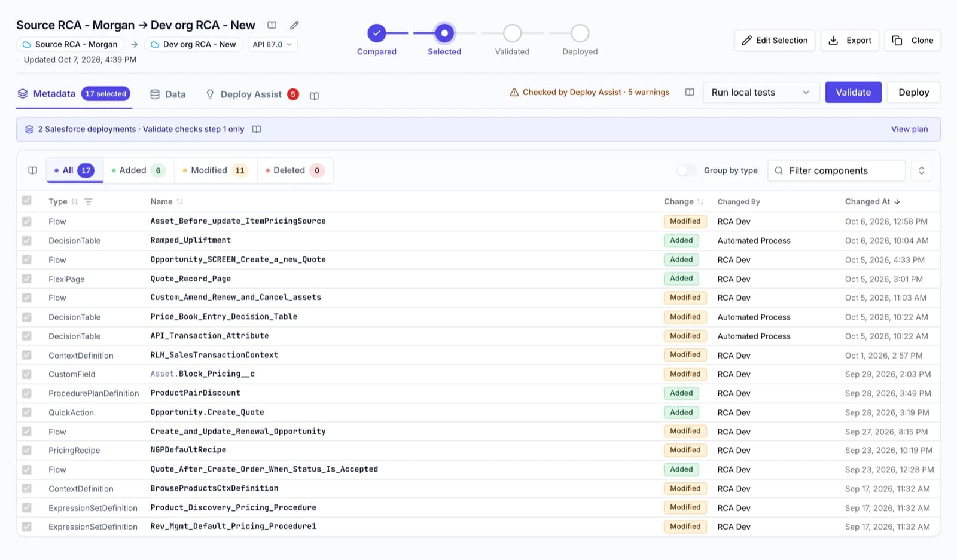Click the Compared step checkmark circle
The image size is (957, 560).
pyautogui.click(x=377, y=33)
